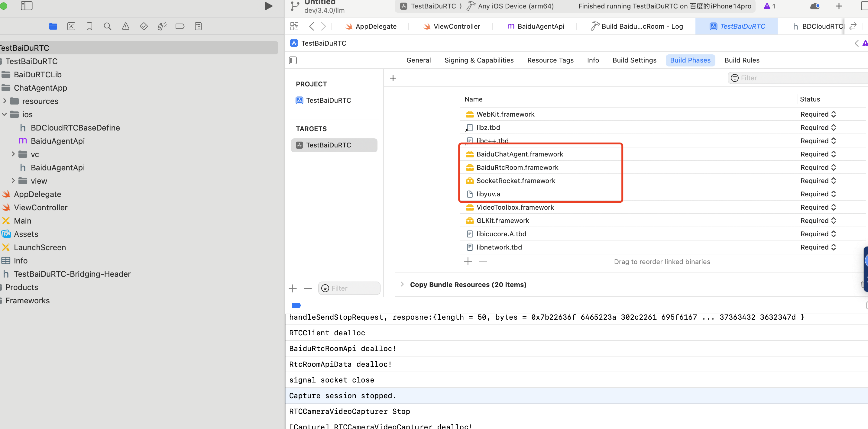Open the Issue navigator warning icon
This screenshot has height=429, width=868.
(126, 26)
